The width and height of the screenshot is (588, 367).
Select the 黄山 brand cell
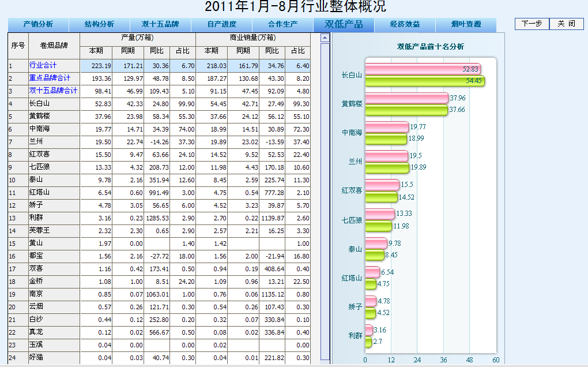click(x=54, y=244)
